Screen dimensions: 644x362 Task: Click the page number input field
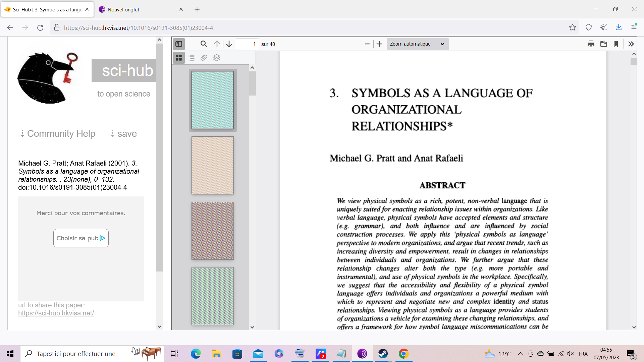(x=247, y=44)
